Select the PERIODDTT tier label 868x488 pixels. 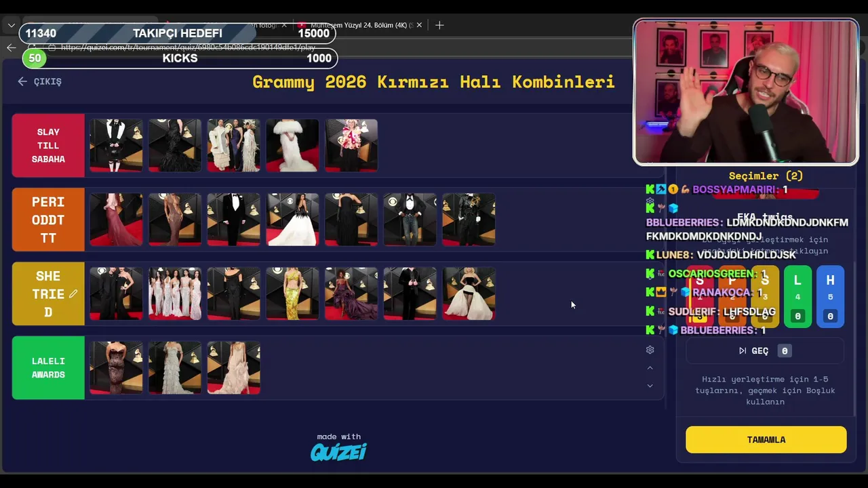pyautogui.click(x=48, y=220)
